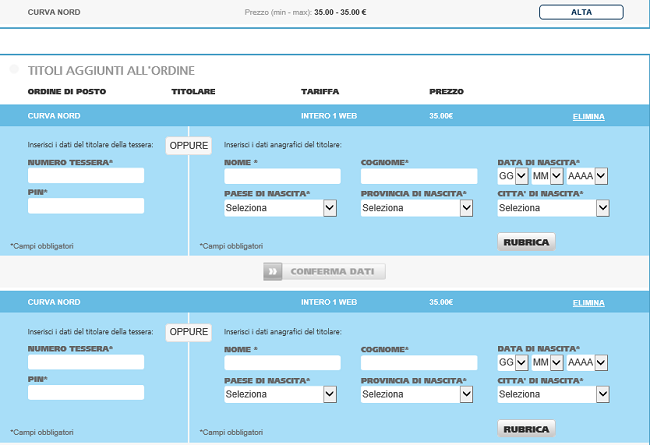Image resolution: width=650 pixels, height=445 pixels.
Task: Focus the first ticket Numero Tessera field
Action: pos(86,175)
